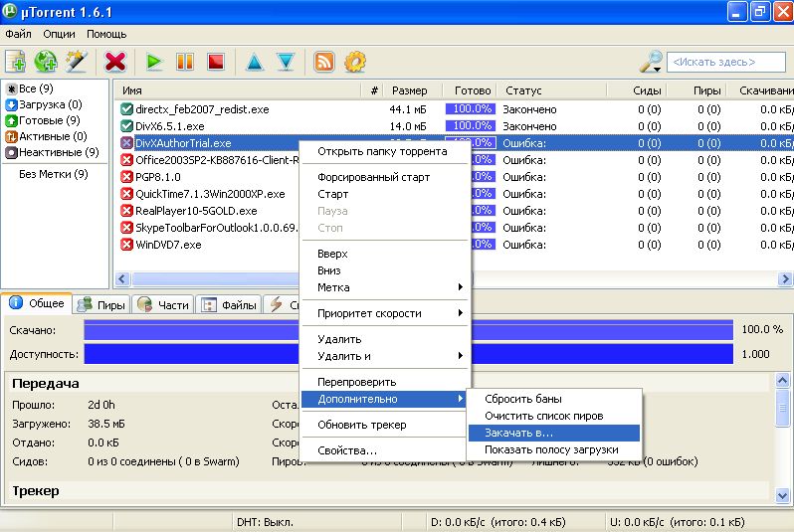Switch to the Пиры tab
Viewport: 794px width, 532px height.
(101, 304)
